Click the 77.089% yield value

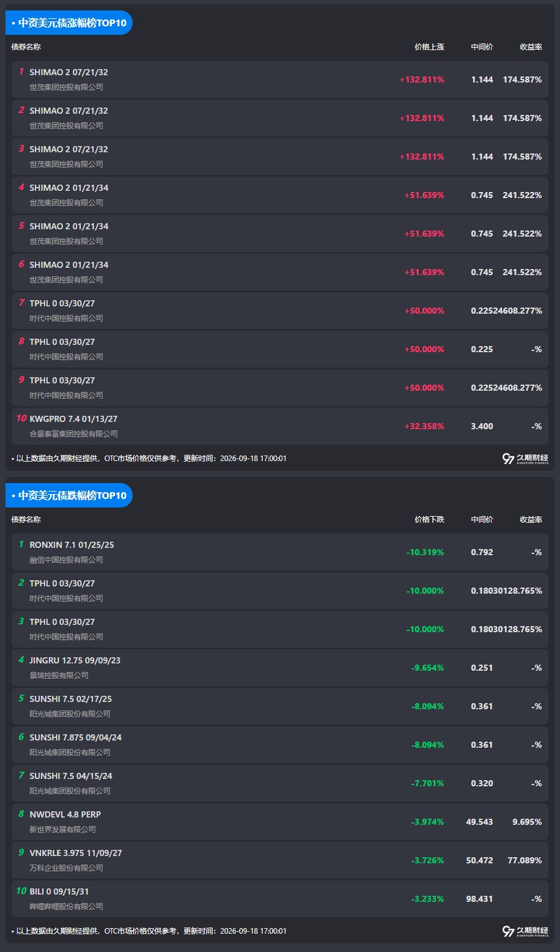525,860
